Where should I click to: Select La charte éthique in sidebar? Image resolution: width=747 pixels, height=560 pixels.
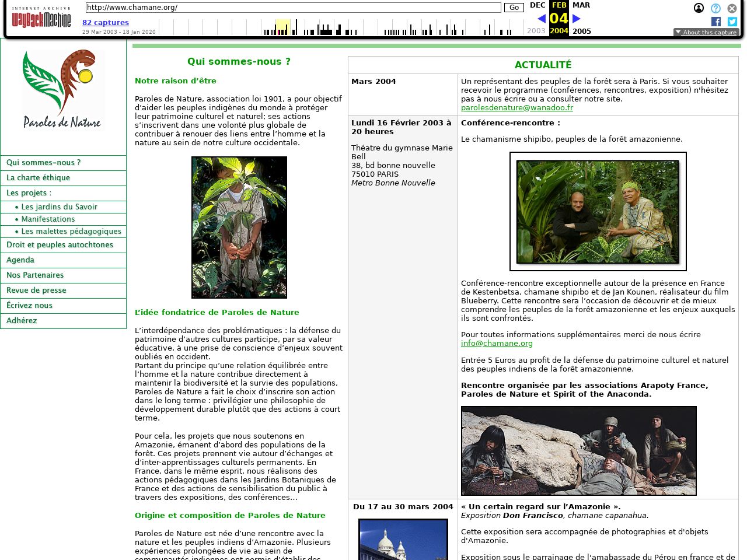point(39,178)
